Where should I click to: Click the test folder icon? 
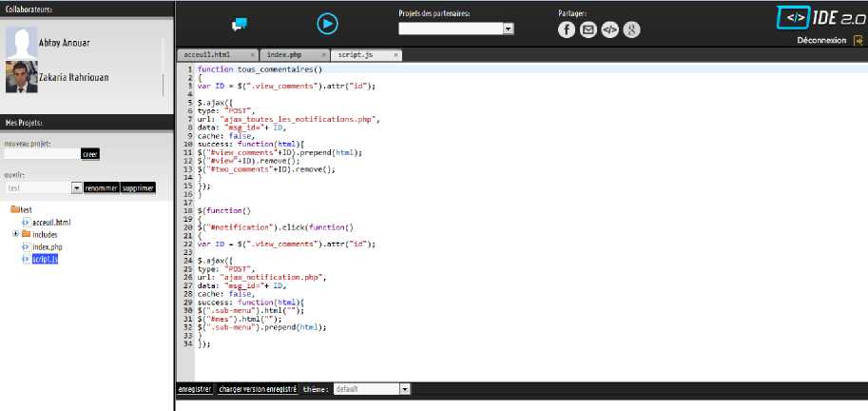coord(14,209)
